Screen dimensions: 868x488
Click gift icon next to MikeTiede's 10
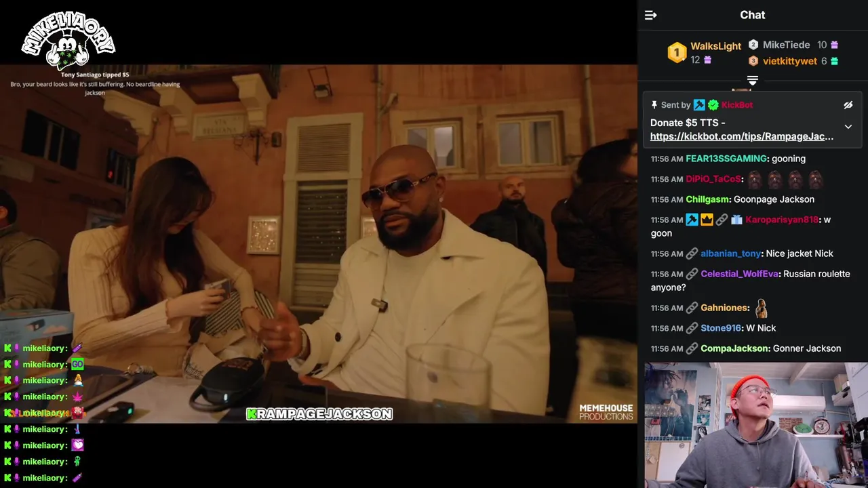pyautogui.click(x=835, y=45)
